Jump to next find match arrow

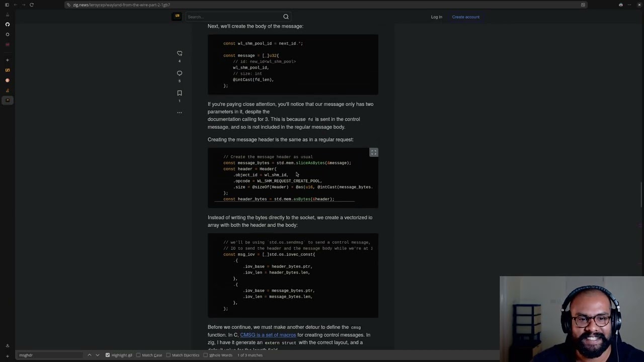tap(98, 355)
